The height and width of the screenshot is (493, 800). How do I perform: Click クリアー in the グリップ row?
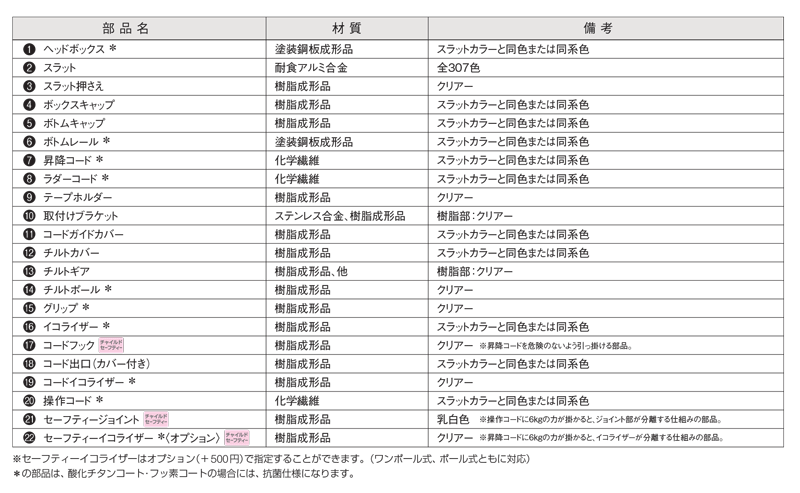(x=455, y=308)
